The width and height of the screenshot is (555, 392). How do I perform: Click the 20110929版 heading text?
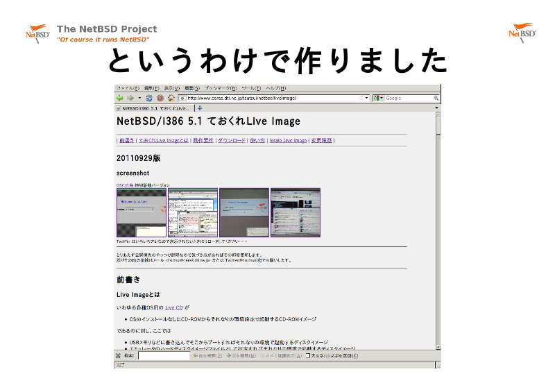138,158
